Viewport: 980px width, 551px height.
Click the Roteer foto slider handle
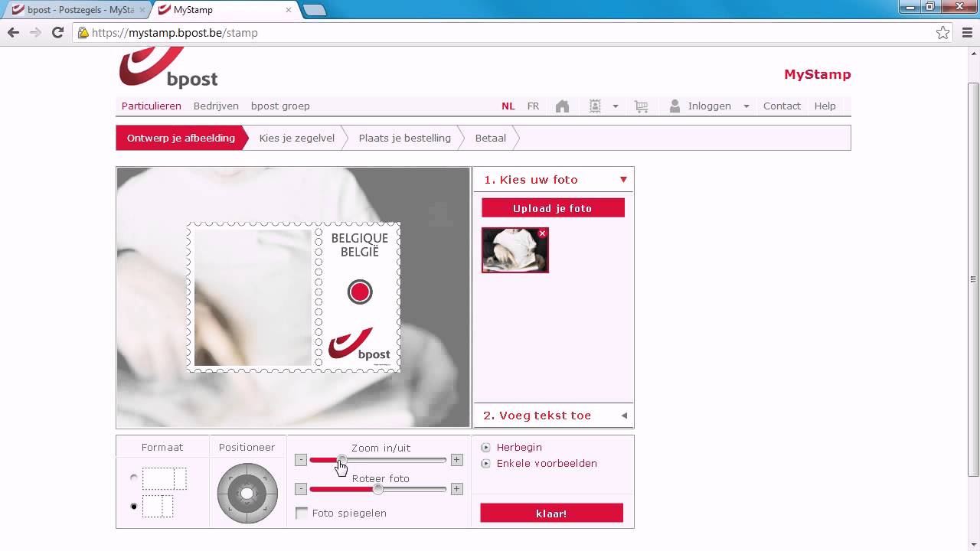(x=378, y=489)
